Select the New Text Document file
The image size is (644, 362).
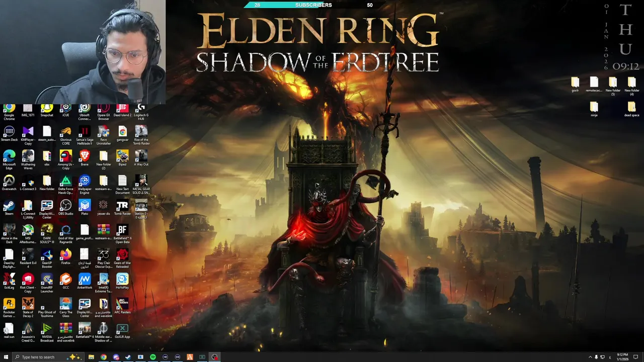coord(122,185)
